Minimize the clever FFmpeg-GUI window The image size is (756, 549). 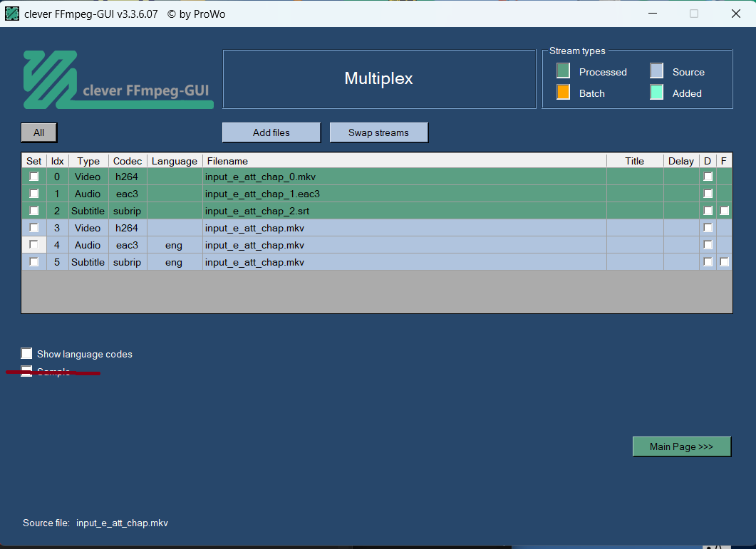pos(653,14)
